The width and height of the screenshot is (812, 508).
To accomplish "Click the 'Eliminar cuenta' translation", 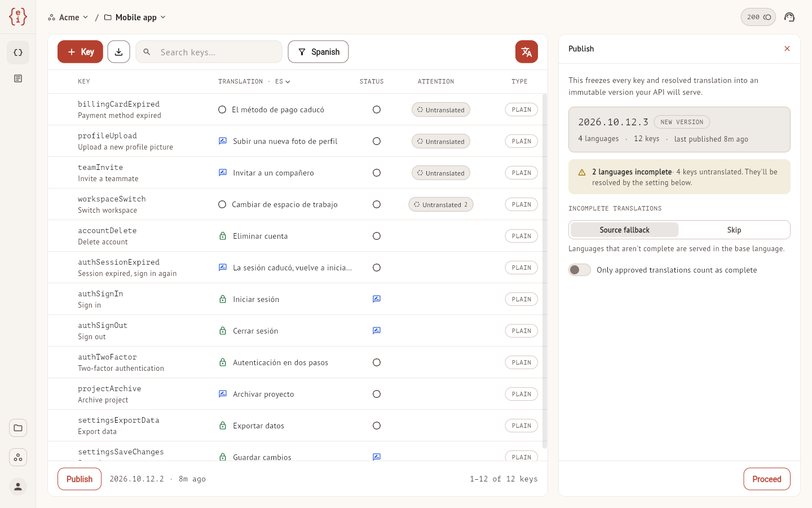I will (x=261, y=236).
